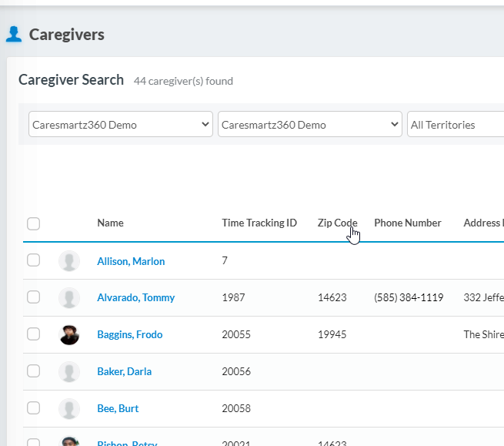The image size is (504, 446).
Task: Click Burt Bee's avatar placeholder
Action: [x=69, y=409]
